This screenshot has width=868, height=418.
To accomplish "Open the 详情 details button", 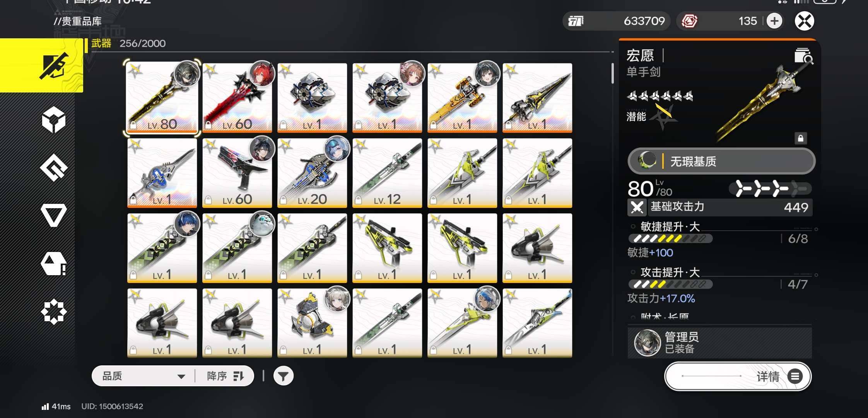I will 738,376.
